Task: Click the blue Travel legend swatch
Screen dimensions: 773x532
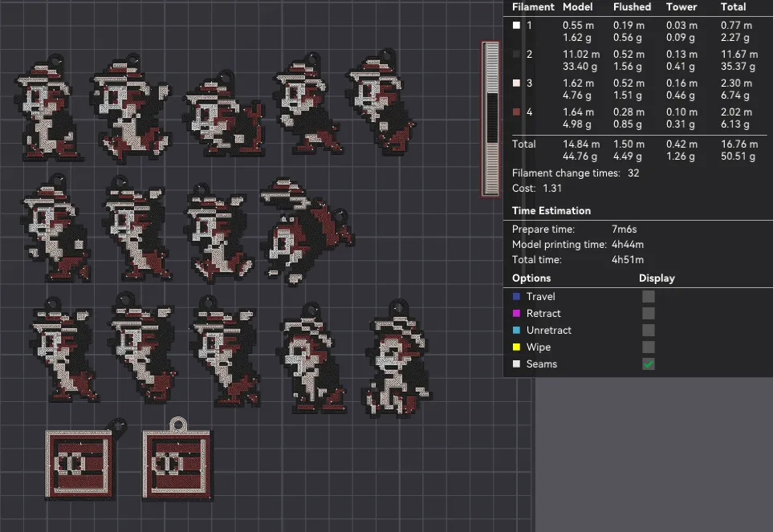Action: [x=516, y=297]
